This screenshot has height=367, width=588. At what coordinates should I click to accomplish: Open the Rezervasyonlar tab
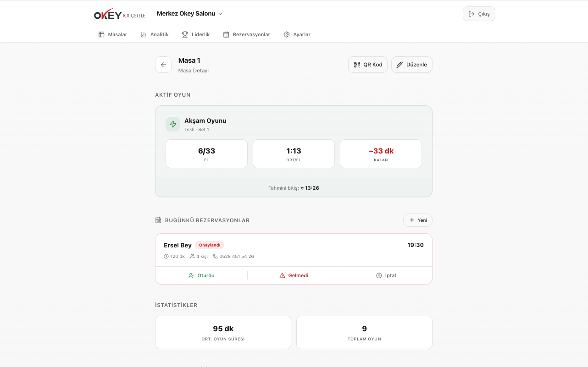point(246,34)
